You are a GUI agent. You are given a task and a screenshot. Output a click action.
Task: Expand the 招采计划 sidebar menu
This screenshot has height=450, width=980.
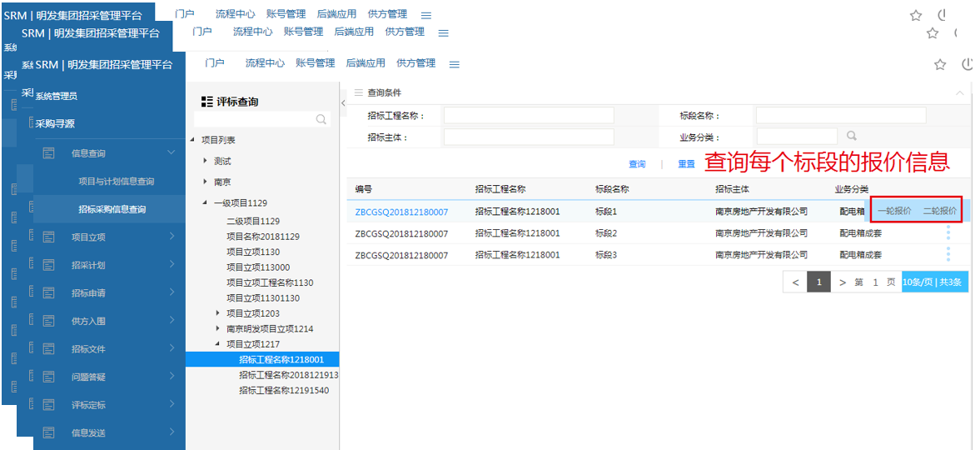coord(172,265)
